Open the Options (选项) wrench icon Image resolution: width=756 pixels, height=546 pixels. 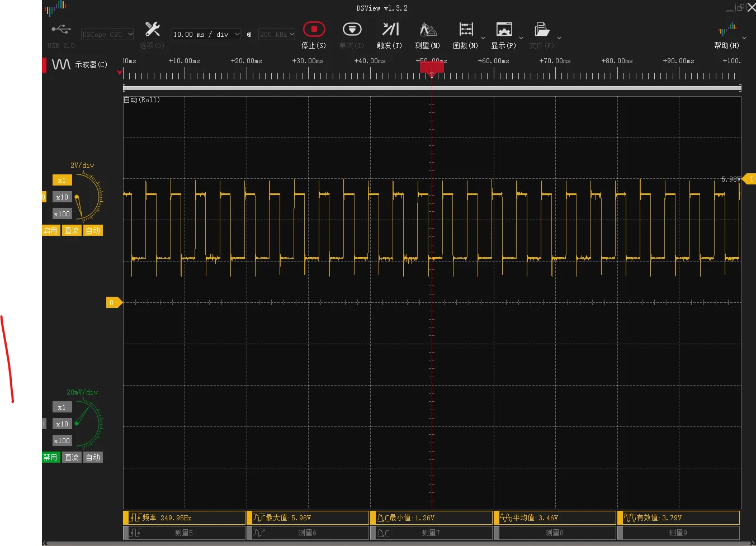[x=152, y=29]
